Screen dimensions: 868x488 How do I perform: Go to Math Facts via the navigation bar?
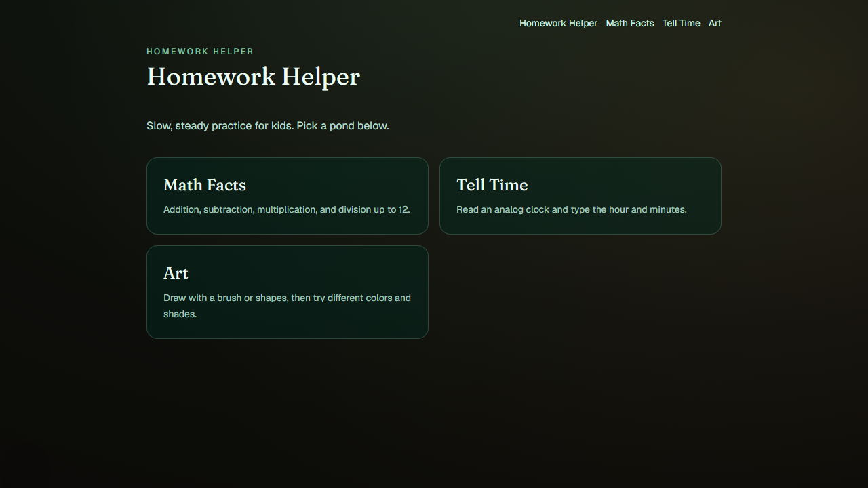tap(630, 23)
